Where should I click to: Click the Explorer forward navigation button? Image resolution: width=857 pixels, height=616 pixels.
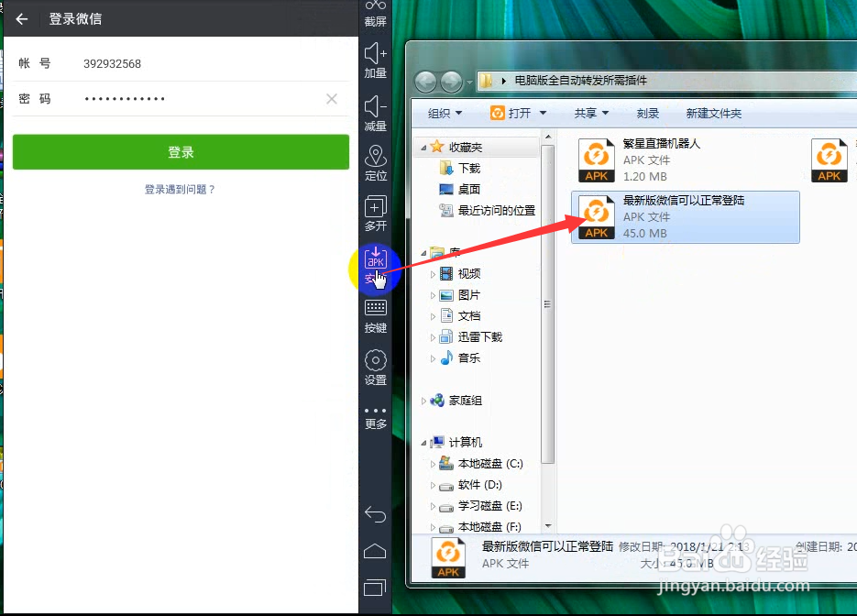pyautogui.click(x=451, y=82)
